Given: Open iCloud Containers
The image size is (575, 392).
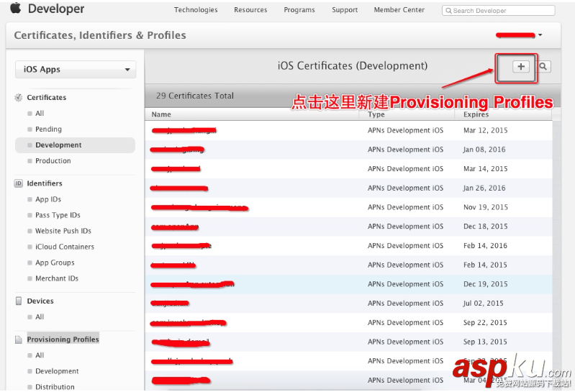Looking at the screenshot, I should pos(65,247).
